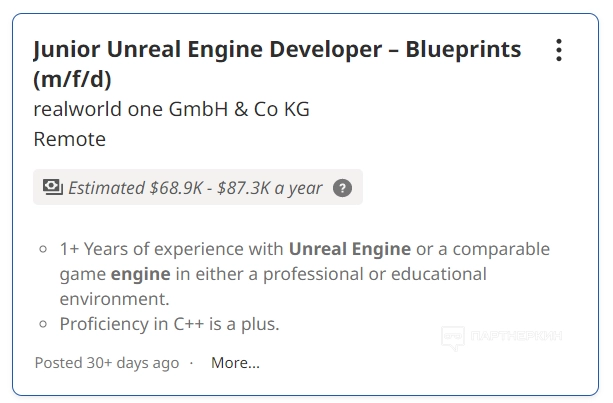Click the 1+ Years of experience requirement text
Image resolution: width=613 pixels, height=403 pixels.
(x=170, y=249)
